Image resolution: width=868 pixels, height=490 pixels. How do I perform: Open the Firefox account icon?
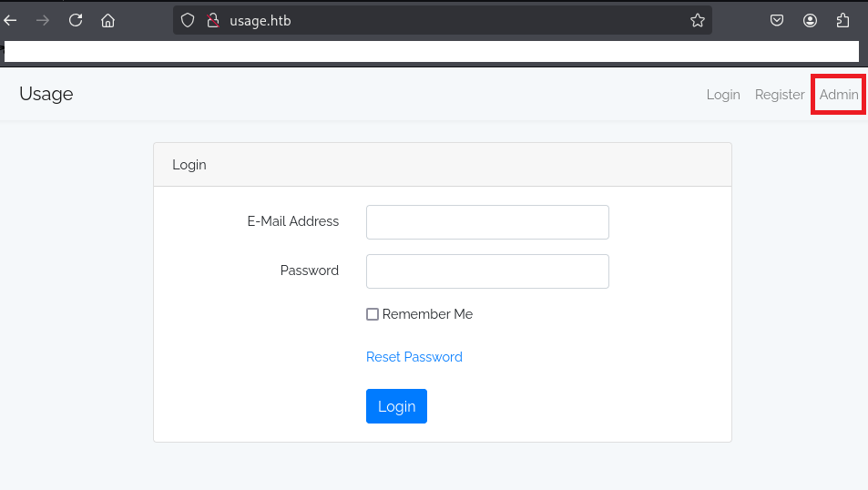(810, 20)
